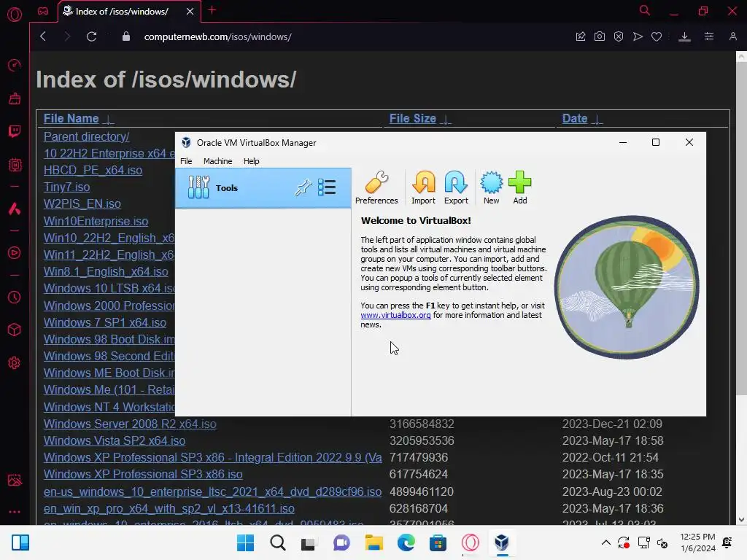Click Windows 7 SP1 x64.iso link
This screenshot has height=560, width=747.
point(105,322)
